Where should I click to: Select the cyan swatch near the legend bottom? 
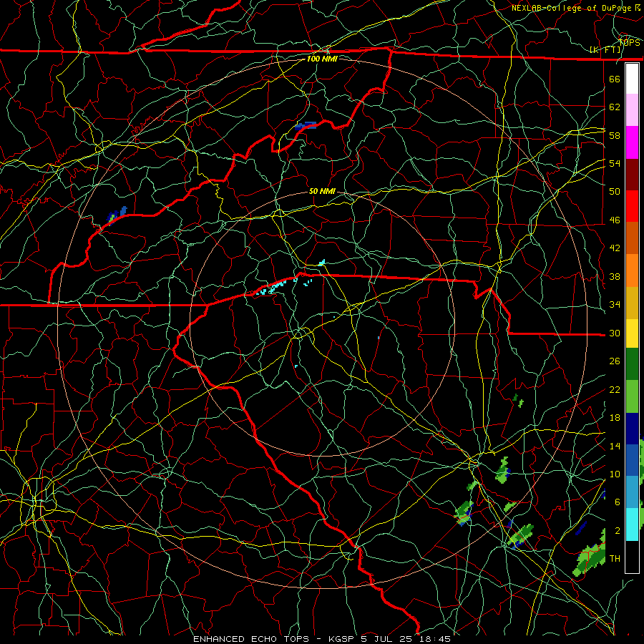point(632,525)
